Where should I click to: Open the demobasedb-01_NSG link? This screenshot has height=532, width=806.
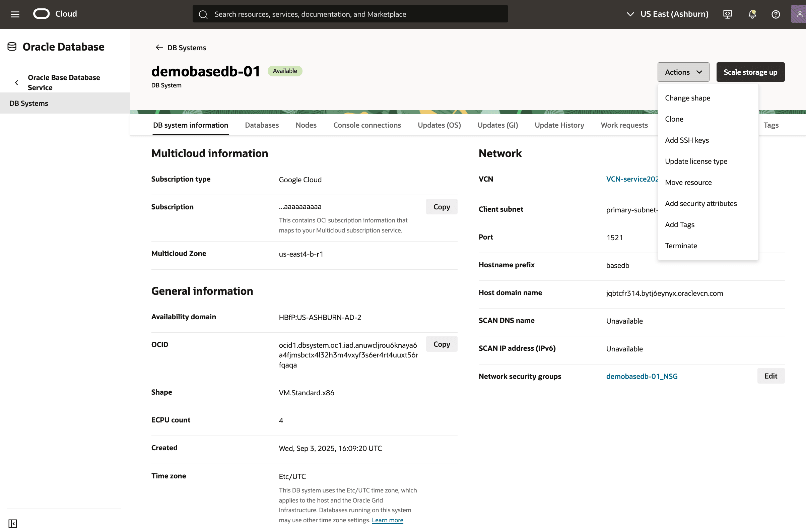click(642, 376)
